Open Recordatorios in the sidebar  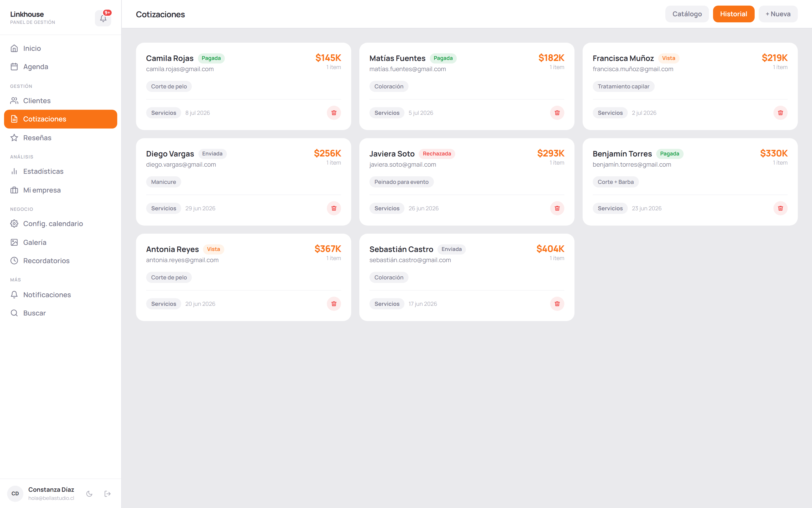pyautogui.click(x=60, y=261)
